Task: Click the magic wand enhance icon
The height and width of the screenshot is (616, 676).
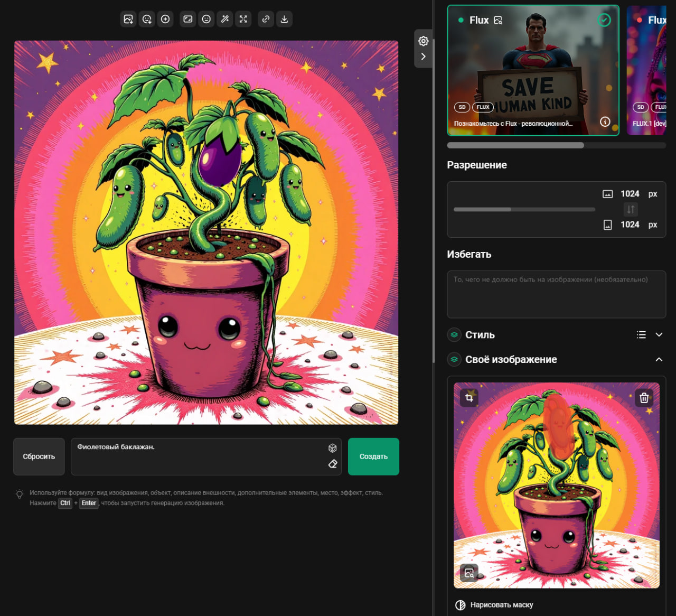Action: click(225, 19)
